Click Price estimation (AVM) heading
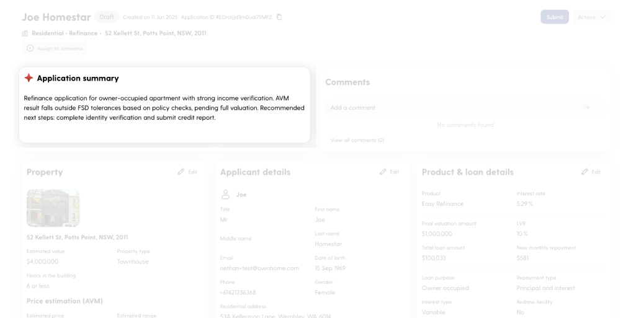This screenshot has width=644, height=318. pos(65,301)
